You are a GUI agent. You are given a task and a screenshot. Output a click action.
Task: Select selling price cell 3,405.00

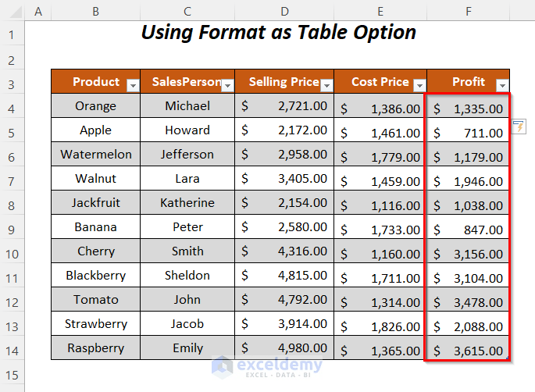[284, 178]
